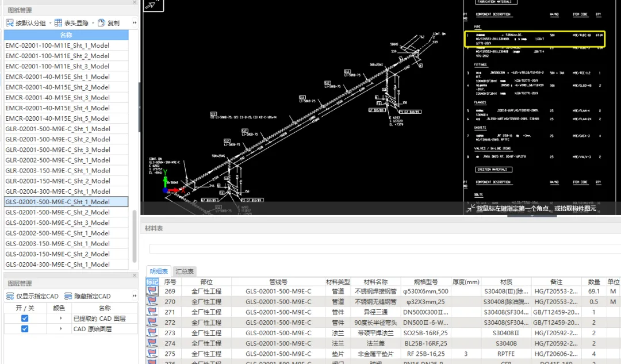Select EMCR-02001-40-M15E_Sht_2_Model drawing

click(66, 87)
